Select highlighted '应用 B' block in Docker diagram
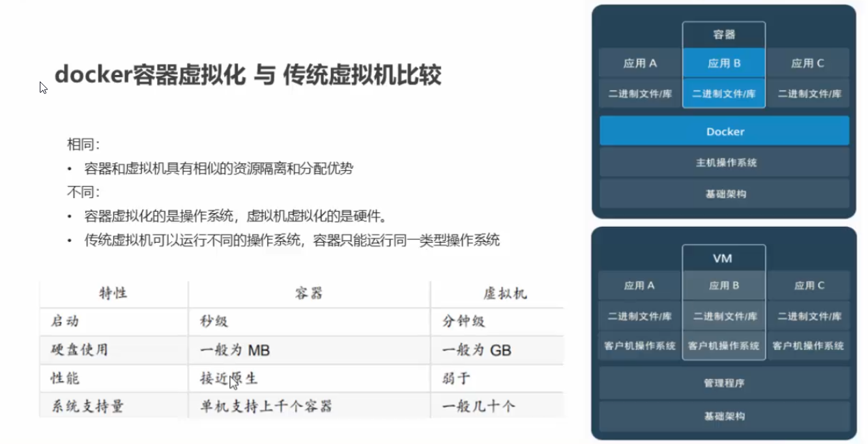The width and height of the screenshot is (868, 444). point(724,63)
